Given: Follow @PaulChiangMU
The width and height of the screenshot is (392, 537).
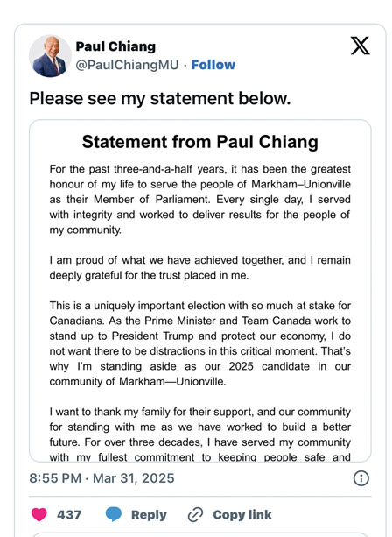Looking at the screenshot, I should pos(213,65).
